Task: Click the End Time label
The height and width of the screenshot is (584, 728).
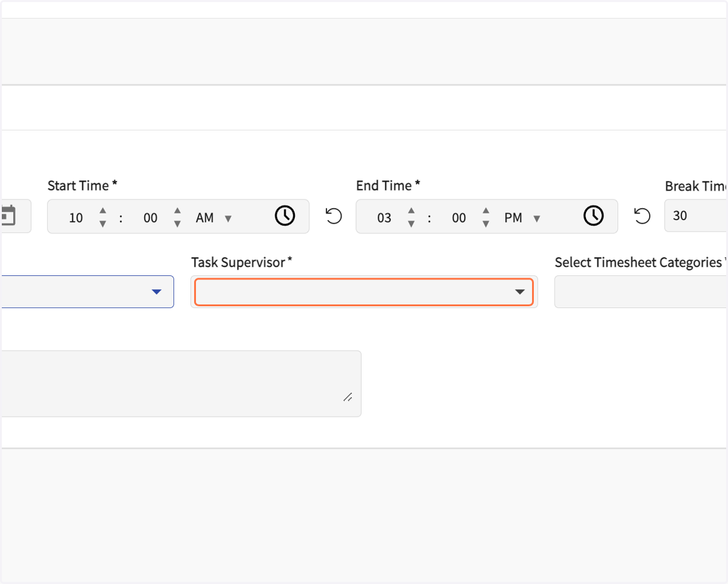Action: (x=388, y=186)
